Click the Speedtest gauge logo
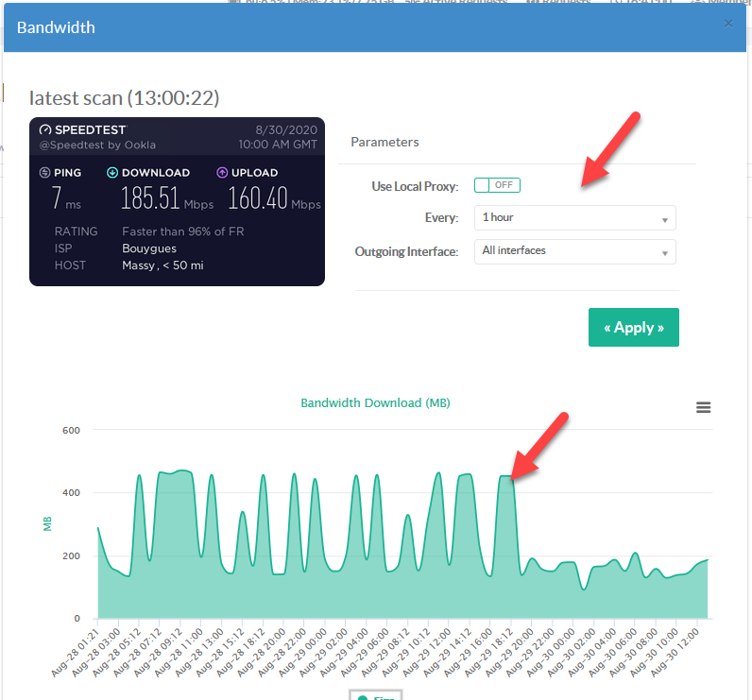This screenshot has width=752, height=700. pos(45,130)
